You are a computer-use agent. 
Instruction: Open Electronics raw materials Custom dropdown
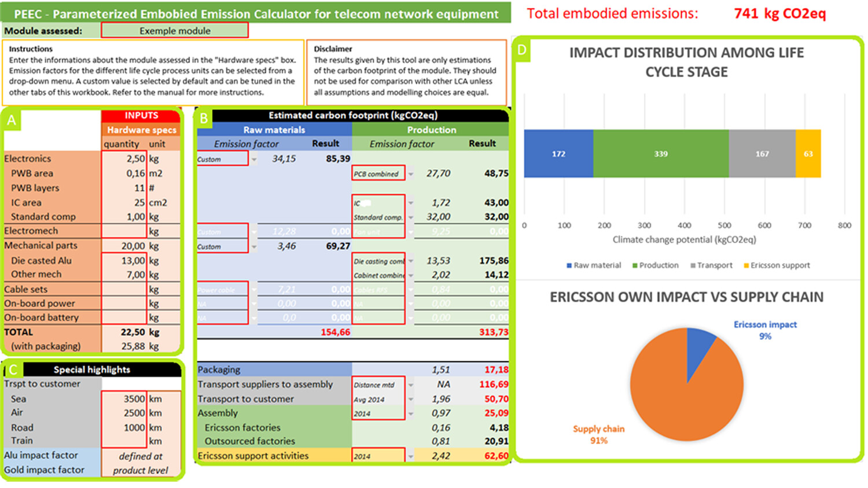click(x=253, y=159)
